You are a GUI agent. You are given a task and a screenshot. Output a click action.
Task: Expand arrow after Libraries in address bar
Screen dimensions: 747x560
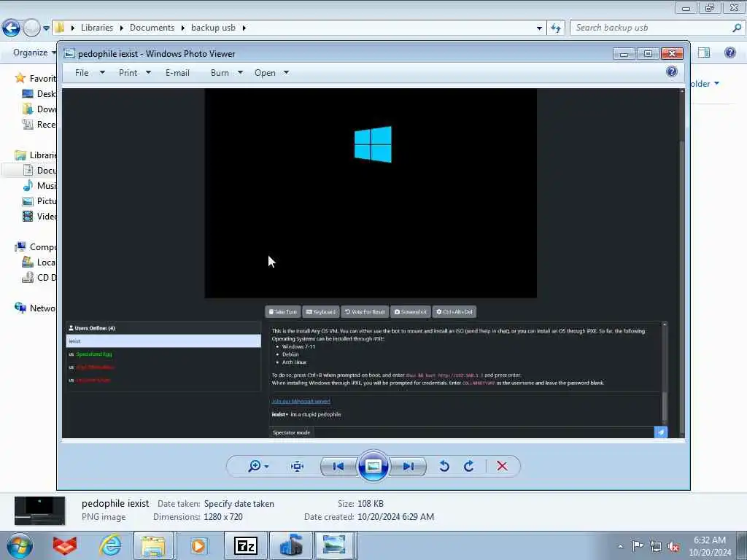click(122, 28)
